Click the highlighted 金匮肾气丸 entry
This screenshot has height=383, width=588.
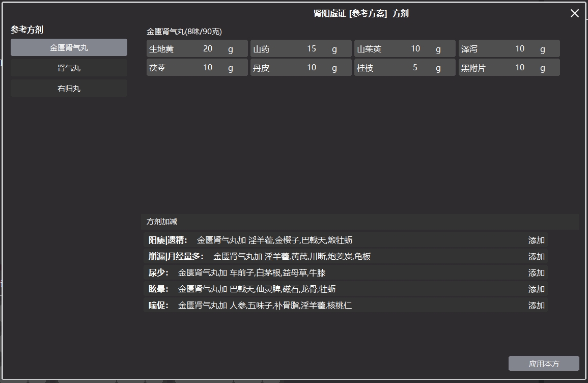pos(69,47)
